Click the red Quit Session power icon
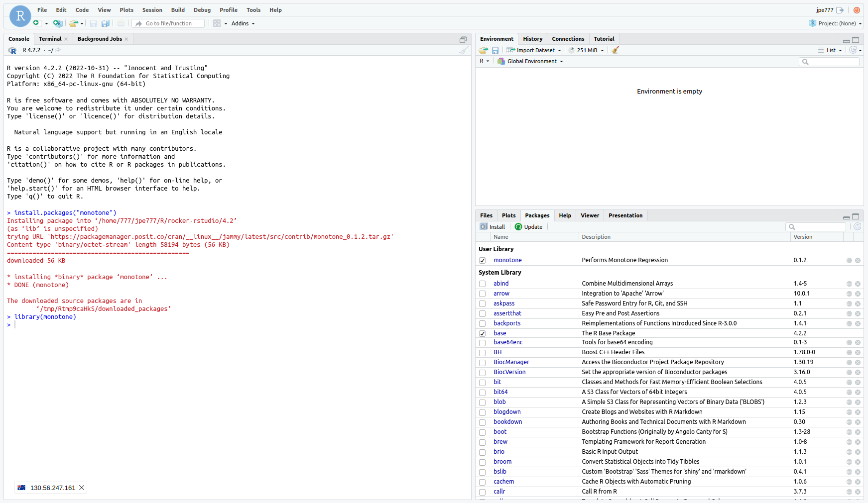The image size is (868, 503). point(857,10)
